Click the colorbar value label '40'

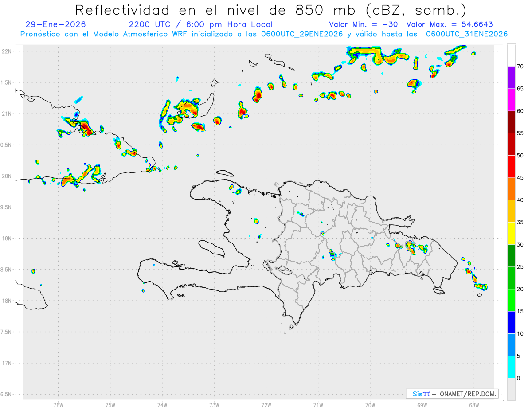(520, 200)
